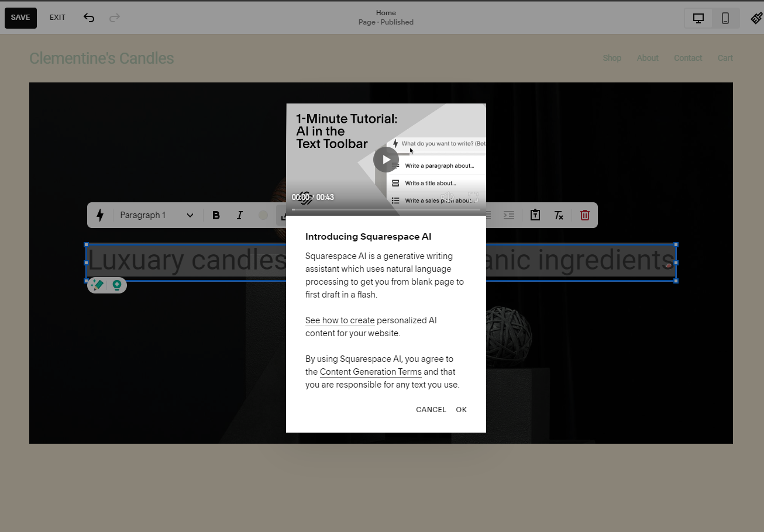Clear formatting with the Tx toolbar icon
764x532 pixels.
coord(558,215)
